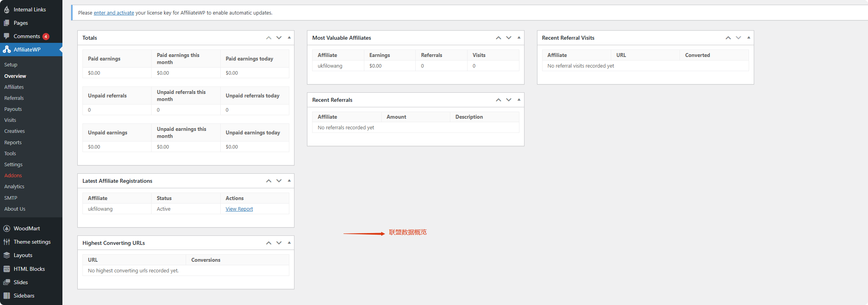Click ukfilowang in Most Valuable Affiliates
Viewport: 868px width, 305px height.
point(330,66)
